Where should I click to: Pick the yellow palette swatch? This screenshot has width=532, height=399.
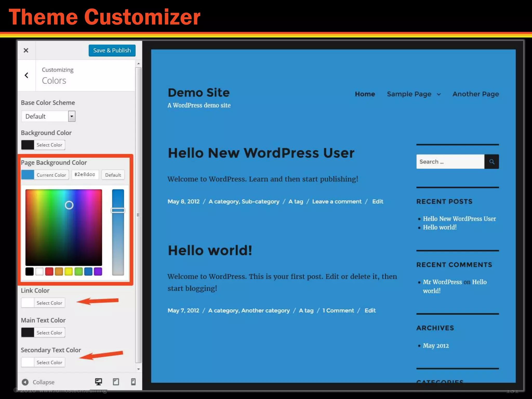(69, 271)
